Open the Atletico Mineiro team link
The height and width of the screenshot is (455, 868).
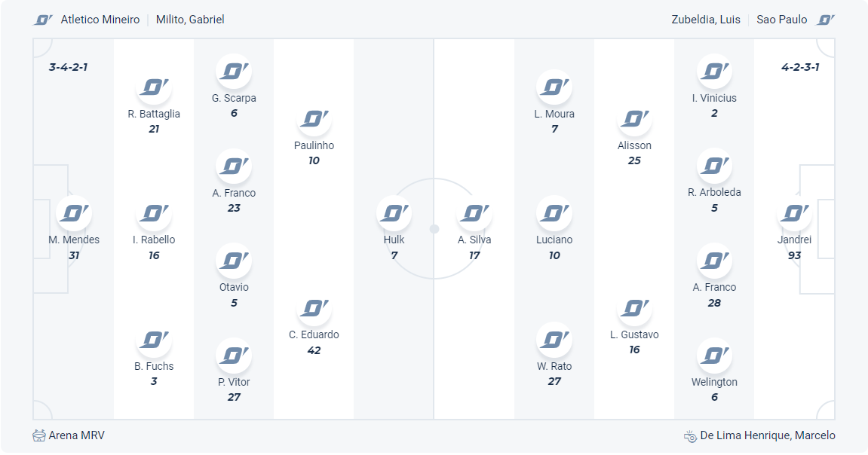click(100, 20)
